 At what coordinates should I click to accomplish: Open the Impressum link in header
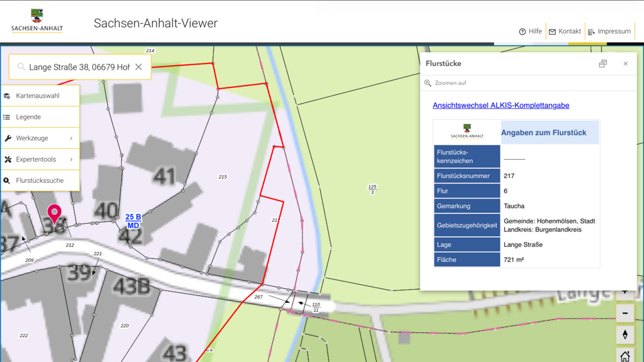609,31
